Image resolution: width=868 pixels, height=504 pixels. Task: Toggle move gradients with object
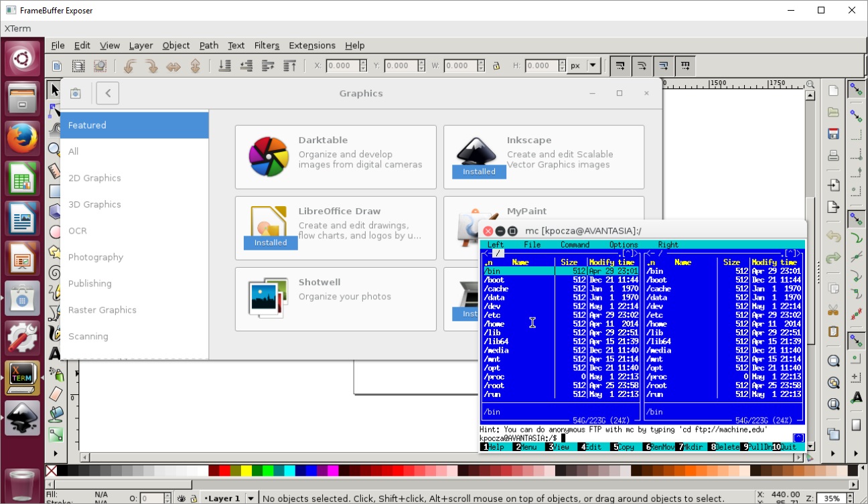click(663, 66)
